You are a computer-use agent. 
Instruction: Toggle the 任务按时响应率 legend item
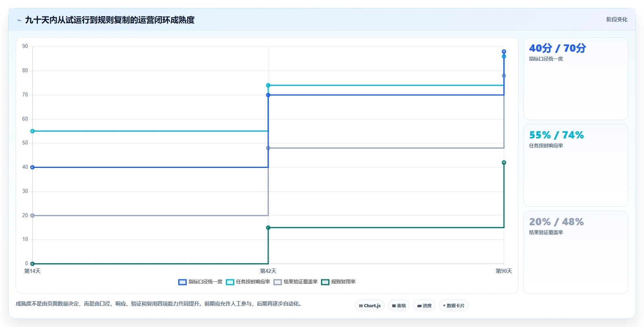pyautogui.click(x=248, y=282)
